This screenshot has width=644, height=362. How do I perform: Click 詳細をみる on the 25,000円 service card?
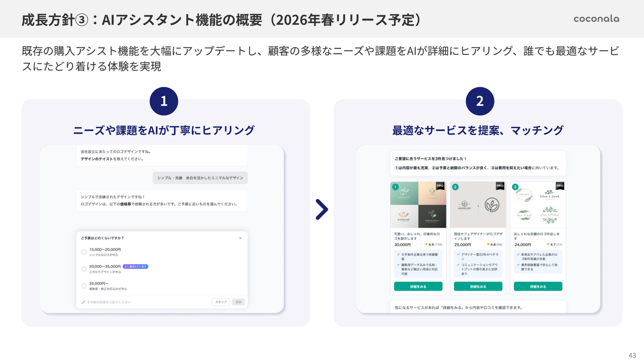coord(478,286)
